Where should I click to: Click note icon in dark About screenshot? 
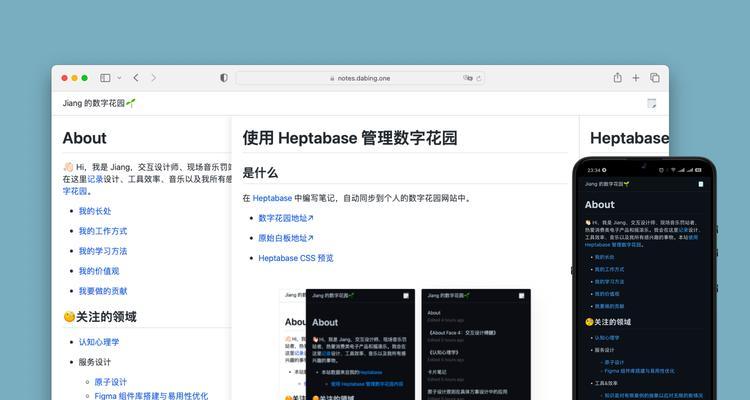tap(406, 296)
